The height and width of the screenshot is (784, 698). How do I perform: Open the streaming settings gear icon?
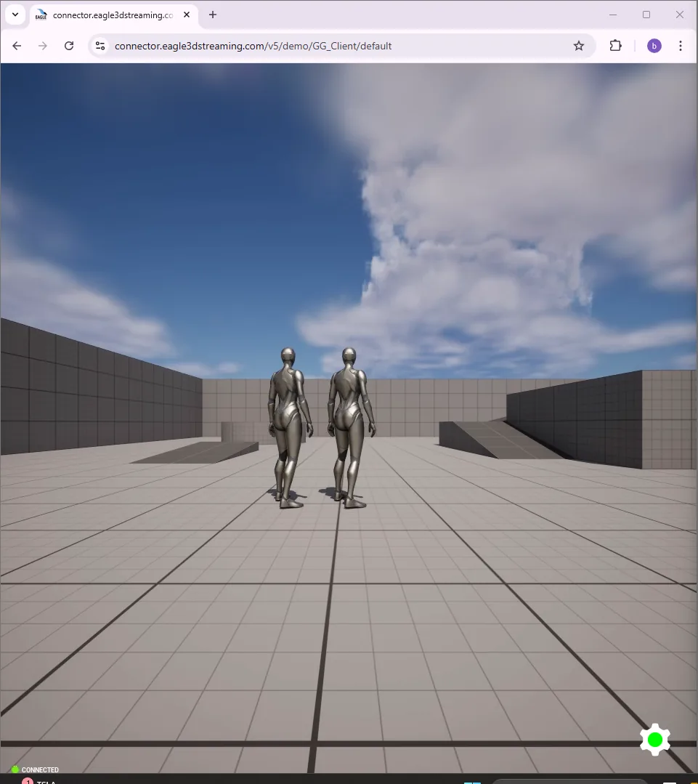pyautogui.click(x=654, y=740)
